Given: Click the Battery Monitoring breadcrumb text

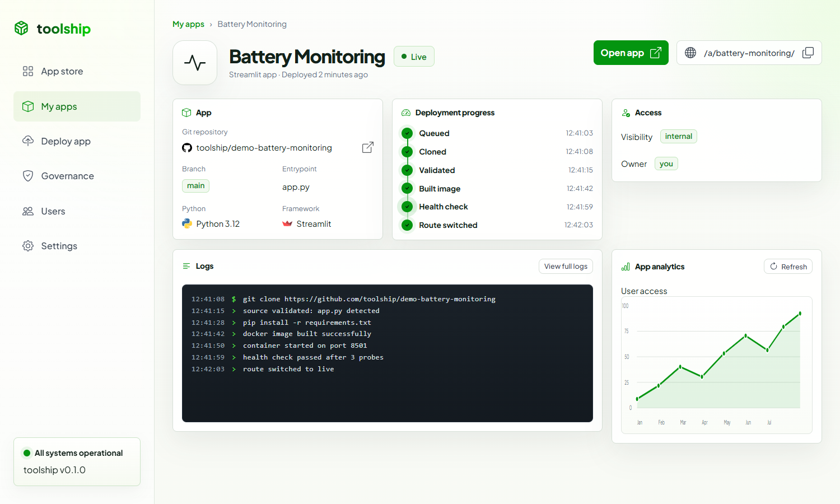Looking at the screenshot, I should (252, 24).
